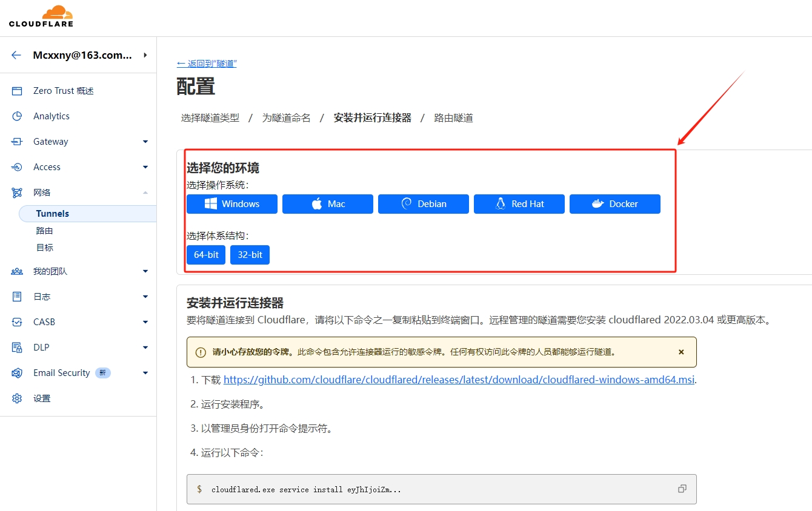
Task: Collapse the 网络 section arrow
Action: tap(145, 193)
